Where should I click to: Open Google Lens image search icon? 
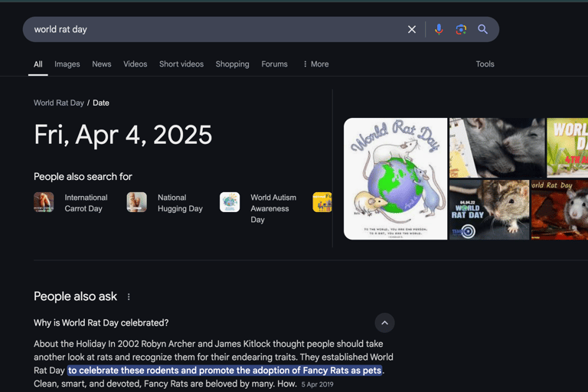461,29
